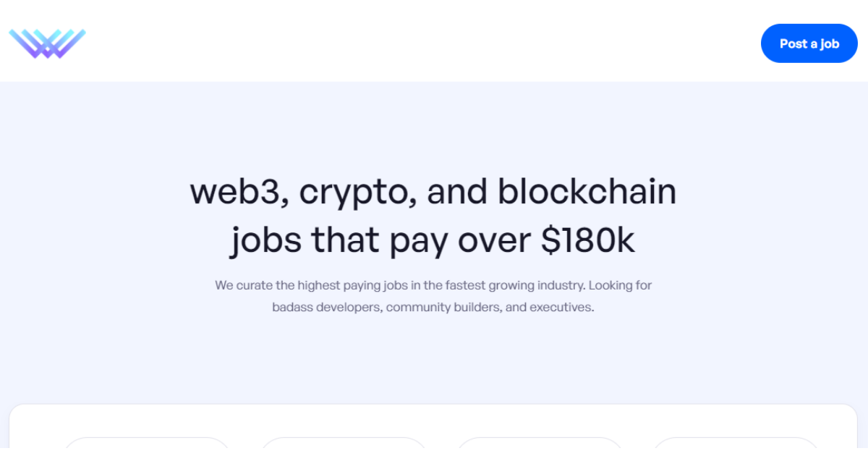Select the hero subtitle text
The image size is (868, 456).
(433, 295)
